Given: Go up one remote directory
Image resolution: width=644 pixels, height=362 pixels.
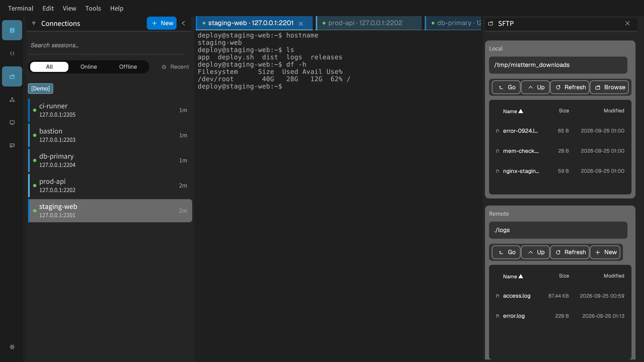Looking at the screenshot, I should 535,252.
